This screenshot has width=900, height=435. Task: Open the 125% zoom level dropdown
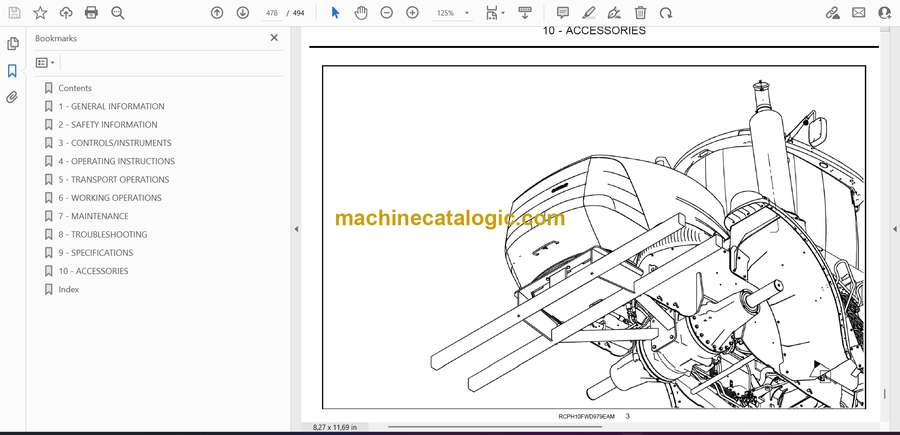(x=451, y=13)
